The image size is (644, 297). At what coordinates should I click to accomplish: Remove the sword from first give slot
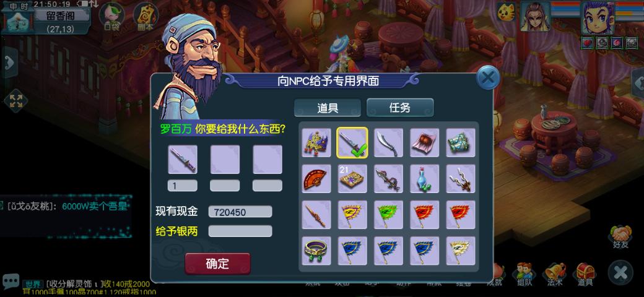[x=182, y=159]
